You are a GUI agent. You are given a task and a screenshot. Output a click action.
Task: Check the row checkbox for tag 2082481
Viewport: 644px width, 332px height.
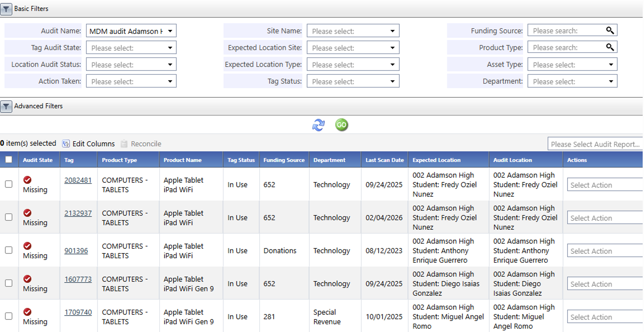point(9,184)
